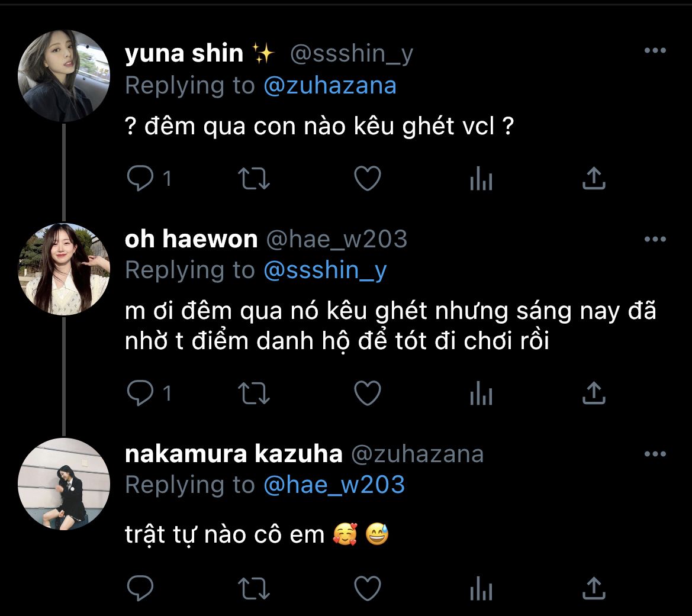This screenshot has width=692, height=616.
Task: Open nakamura kazuha's profile picture
Action: [x=64, y=483]
